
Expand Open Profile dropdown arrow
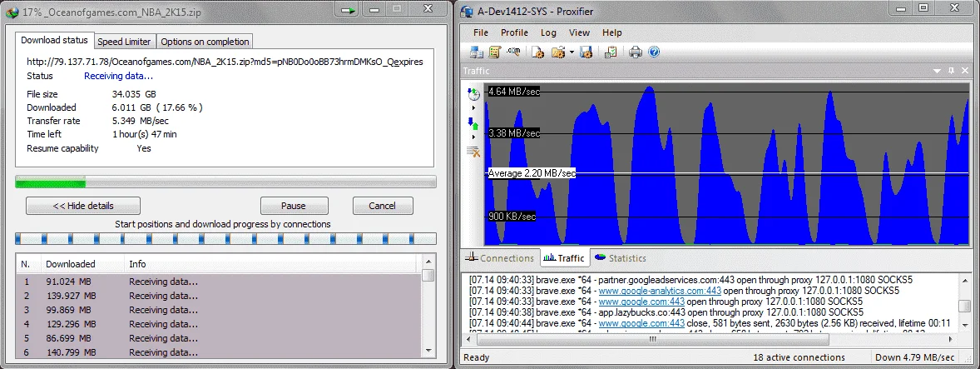coord(572,52)
